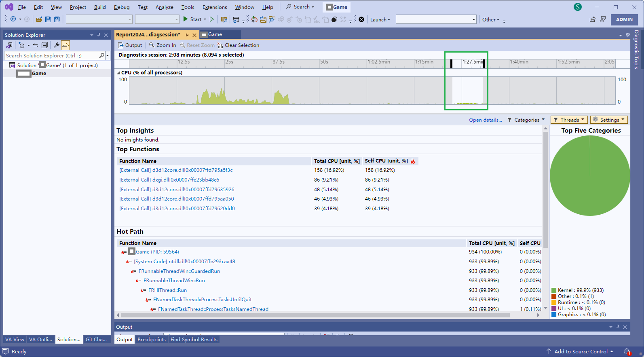Click the Navigate Backward arrow icon
The width and height of the screenshot is (644, 357).
click(x=13, y=19)
